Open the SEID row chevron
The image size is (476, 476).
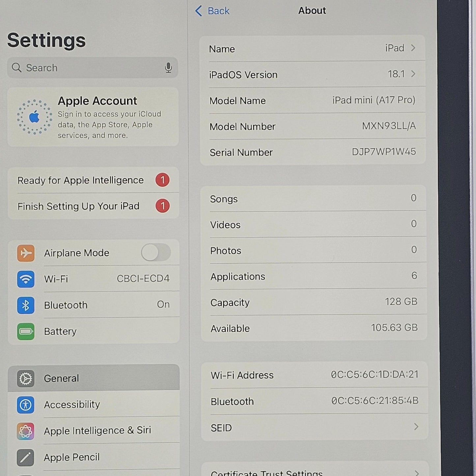coord(416,427)
